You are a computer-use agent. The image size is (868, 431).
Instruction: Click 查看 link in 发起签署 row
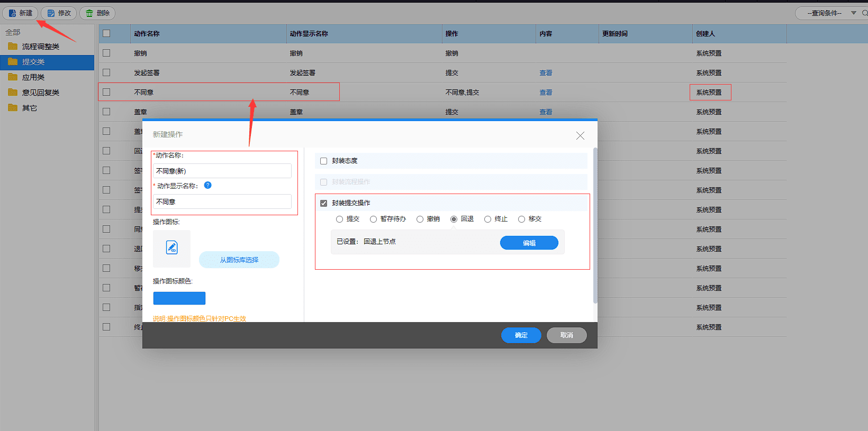pos(546,73)
